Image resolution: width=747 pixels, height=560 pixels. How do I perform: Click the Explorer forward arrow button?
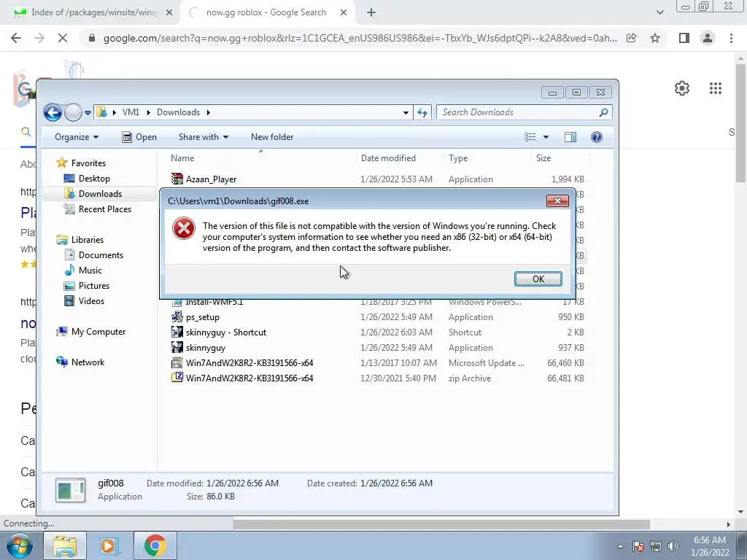[74, 112]
